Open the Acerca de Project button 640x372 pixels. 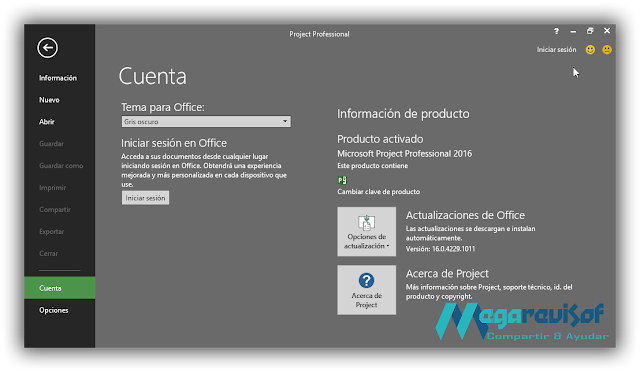(x=367, y=290)
